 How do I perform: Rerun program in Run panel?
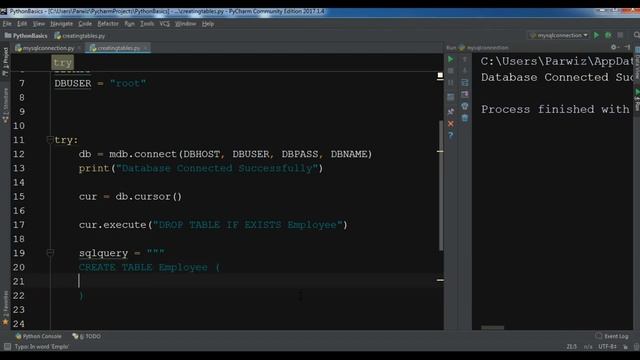(x=451, y=60)
